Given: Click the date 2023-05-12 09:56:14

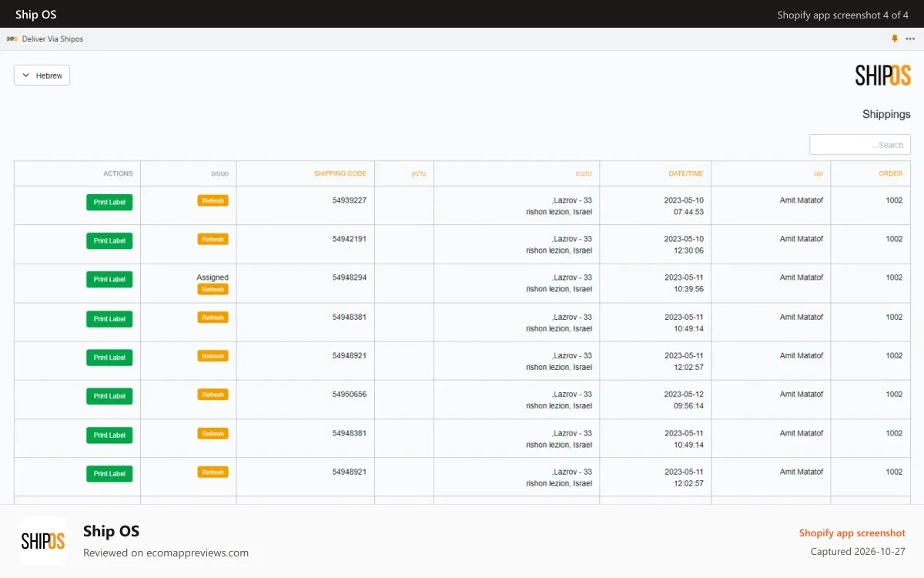Looking at the screenshot, I should pos(684,400).
